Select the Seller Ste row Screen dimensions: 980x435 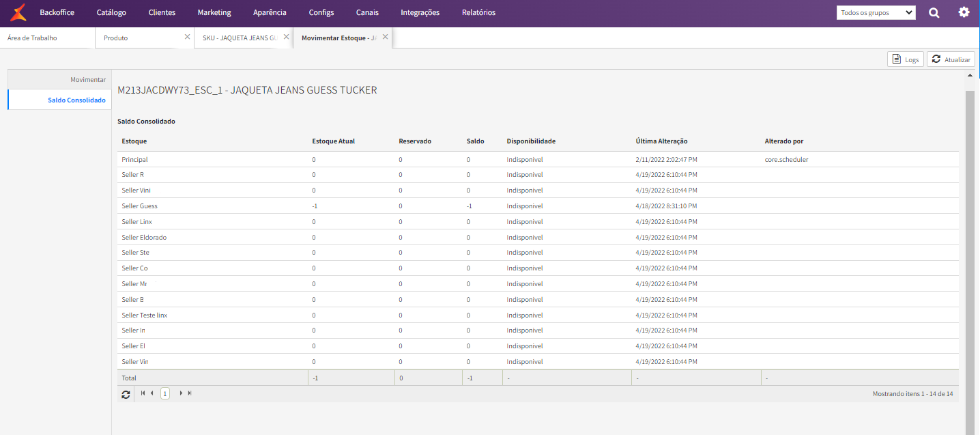point(538,253)
